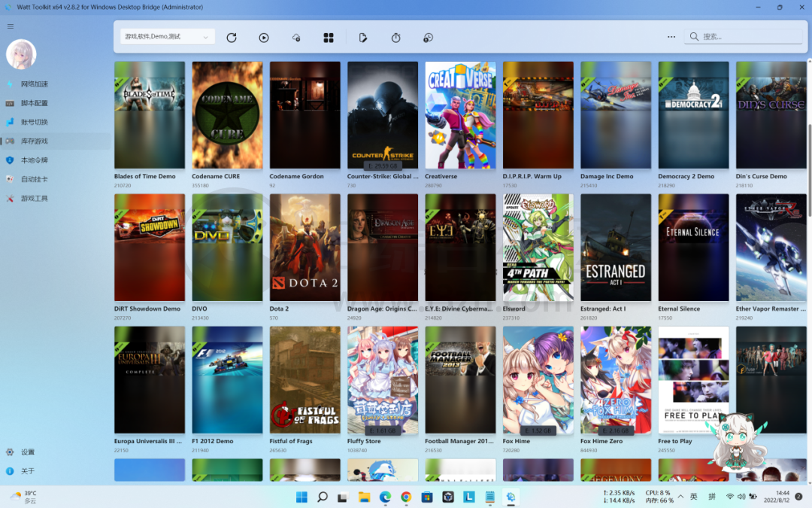
Task: Click the clock history toolbar icon
Action: [x=429, y=38]
